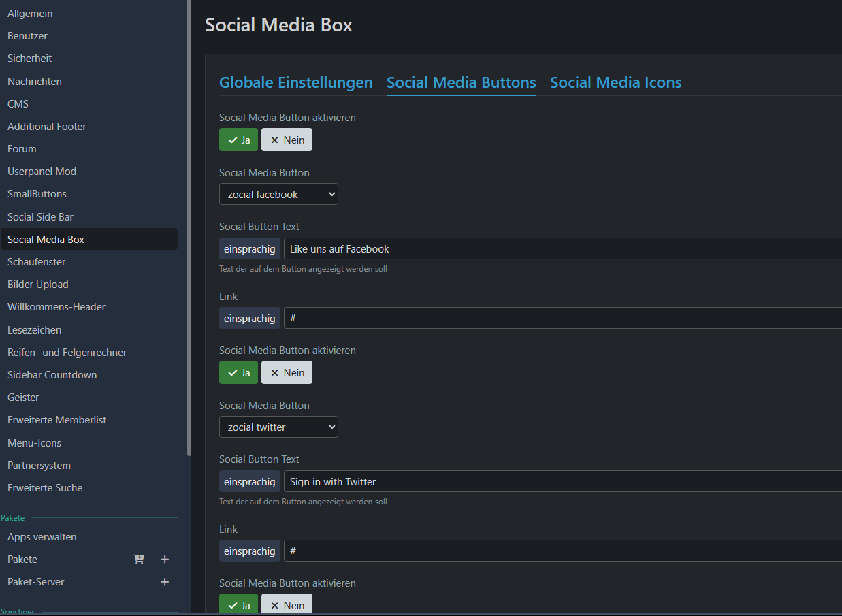Click the plus icon next to Pakete
The image size is (842, 616).
[x=164, y=560]
